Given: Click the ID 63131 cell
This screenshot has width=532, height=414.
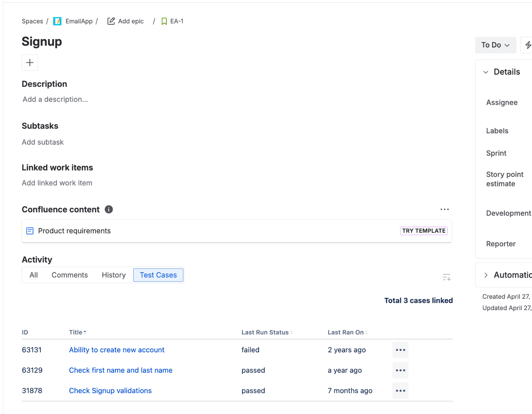Looking at the screenshot, I should point(32,350).
